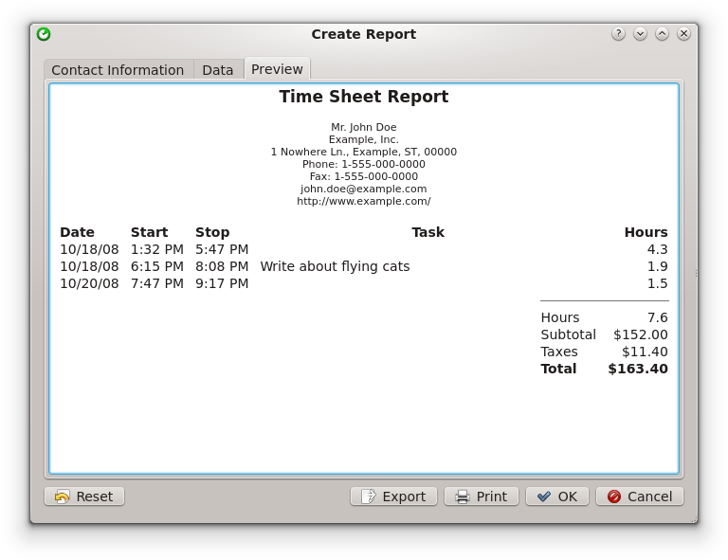The width and height of the screenshot is (728, 560).
Task: Click the shade down-arrow title bar button
Action: pyautogui.click(x=640, y=34)
